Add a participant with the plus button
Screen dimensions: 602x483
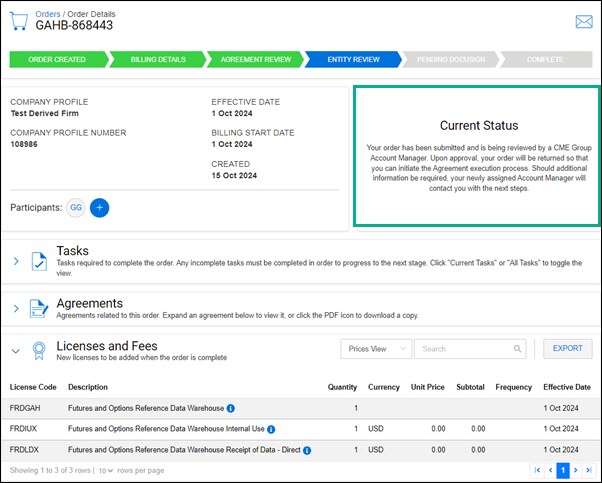(x=99, y=207)
